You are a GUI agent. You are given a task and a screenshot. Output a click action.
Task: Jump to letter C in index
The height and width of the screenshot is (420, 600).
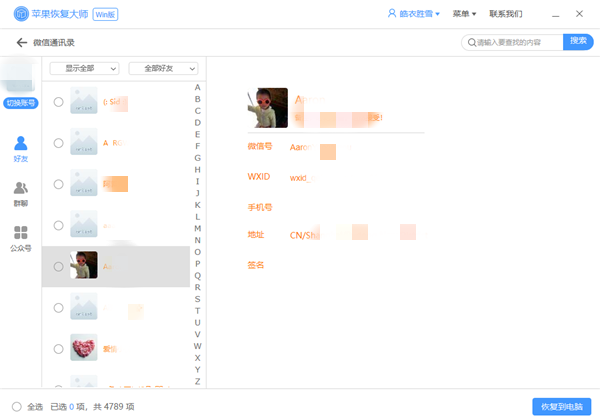197,111
